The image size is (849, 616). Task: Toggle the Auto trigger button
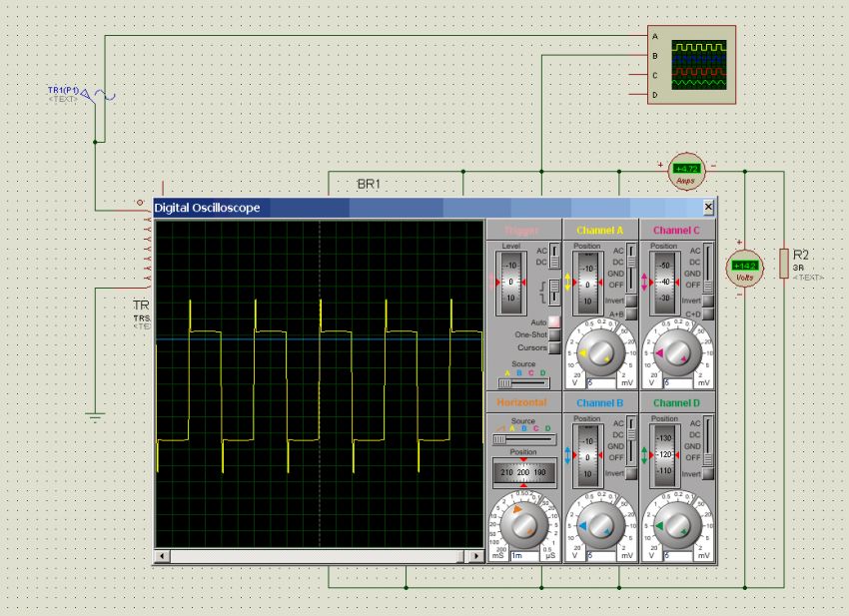pyautogui.click(x=553, y=320)
